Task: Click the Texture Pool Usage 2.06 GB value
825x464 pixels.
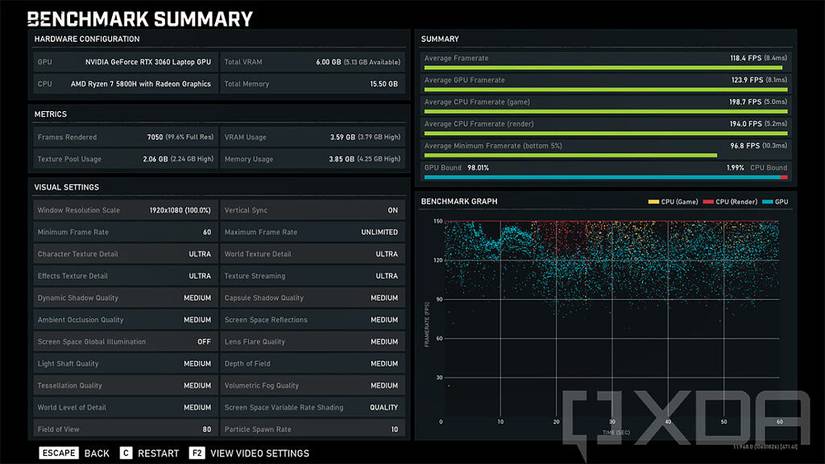Action: coord(155,159)
